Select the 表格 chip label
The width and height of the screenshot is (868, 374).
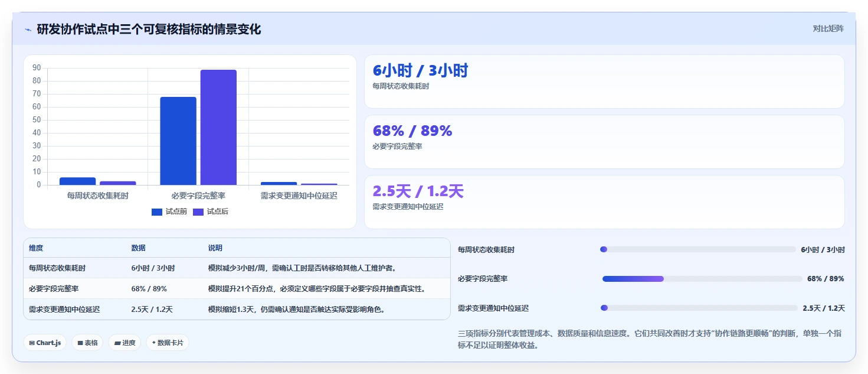[91, 343]
